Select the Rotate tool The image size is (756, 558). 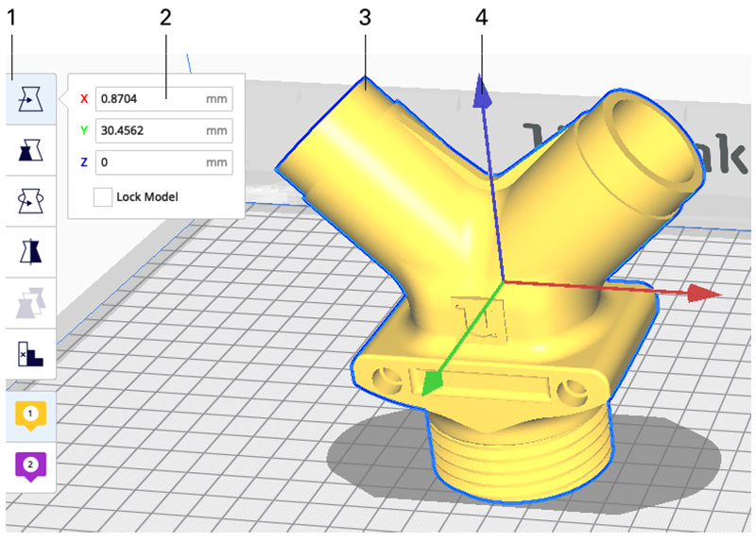pyautogui.click(x=30, y=201)
